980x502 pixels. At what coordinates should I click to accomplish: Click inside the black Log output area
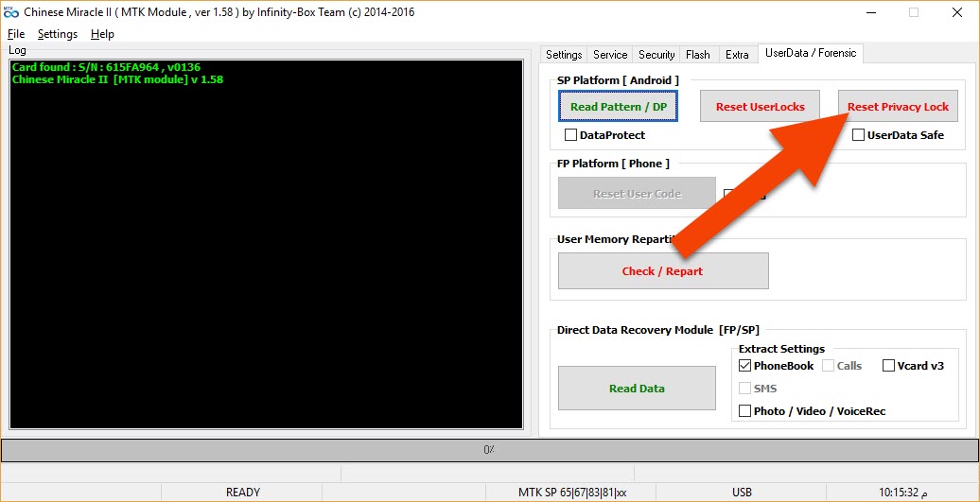(266, 244)
